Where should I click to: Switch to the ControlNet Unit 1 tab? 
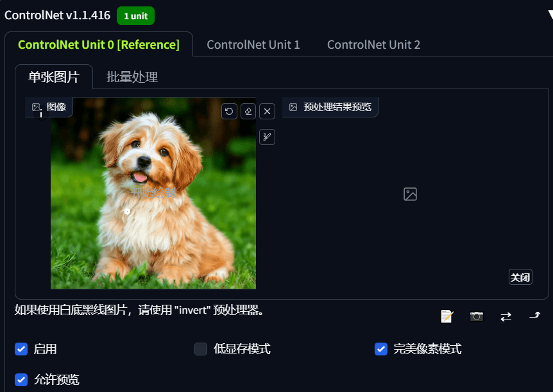tap(253, 45)
